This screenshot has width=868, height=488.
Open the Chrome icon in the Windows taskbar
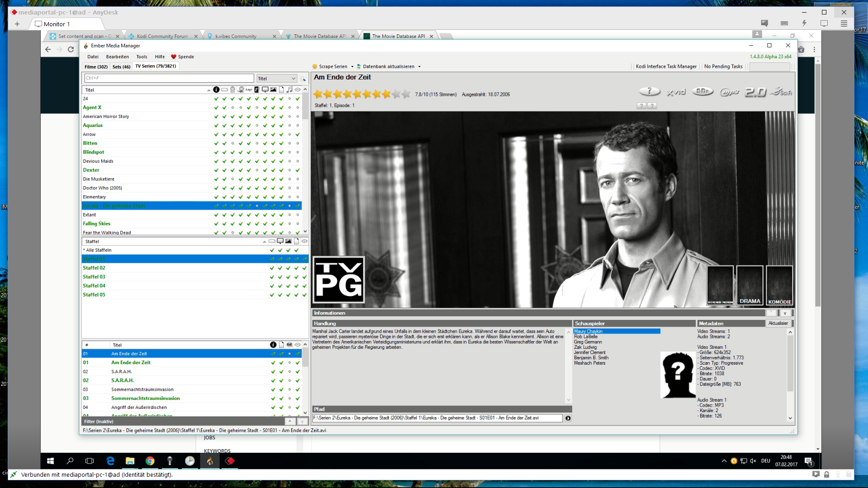coord(150,461)
